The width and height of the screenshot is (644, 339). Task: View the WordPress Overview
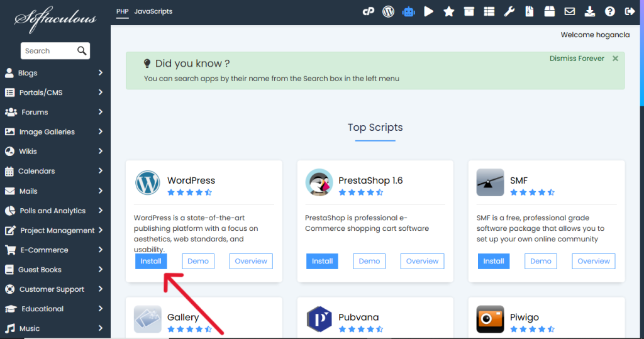tap(251, 262)
